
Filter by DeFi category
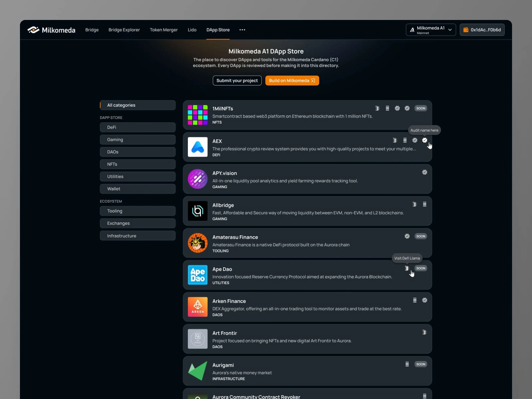[138, 127]
